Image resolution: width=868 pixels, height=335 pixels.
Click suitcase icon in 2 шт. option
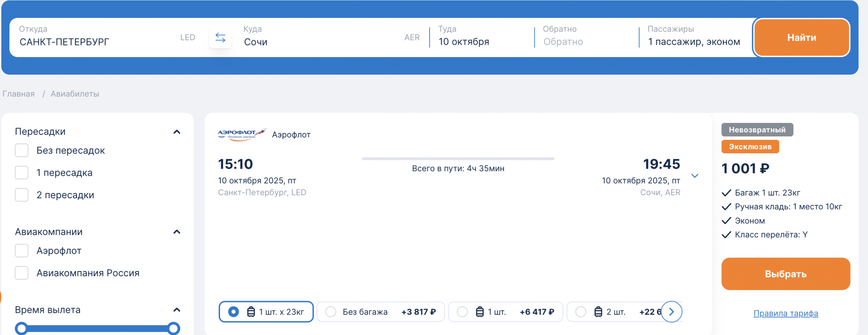click(x=598, y=312)
